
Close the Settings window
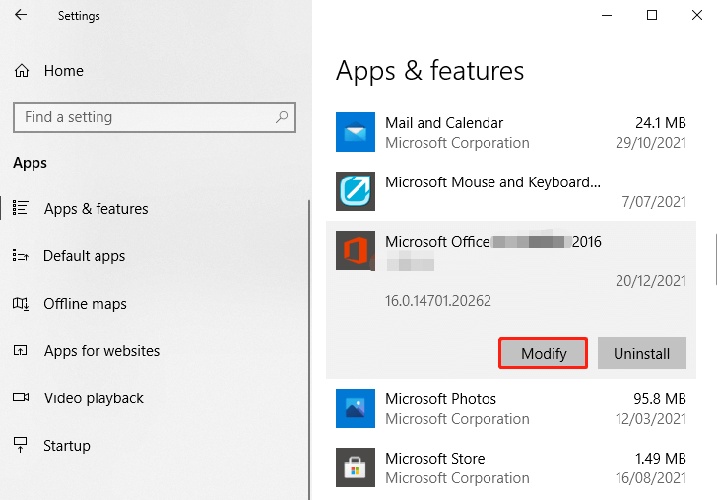(696, 16)
